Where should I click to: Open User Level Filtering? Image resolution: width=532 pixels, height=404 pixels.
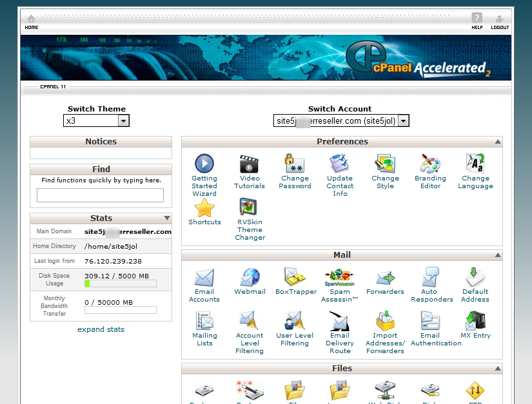pyautogui.click(x=295, y=329)
